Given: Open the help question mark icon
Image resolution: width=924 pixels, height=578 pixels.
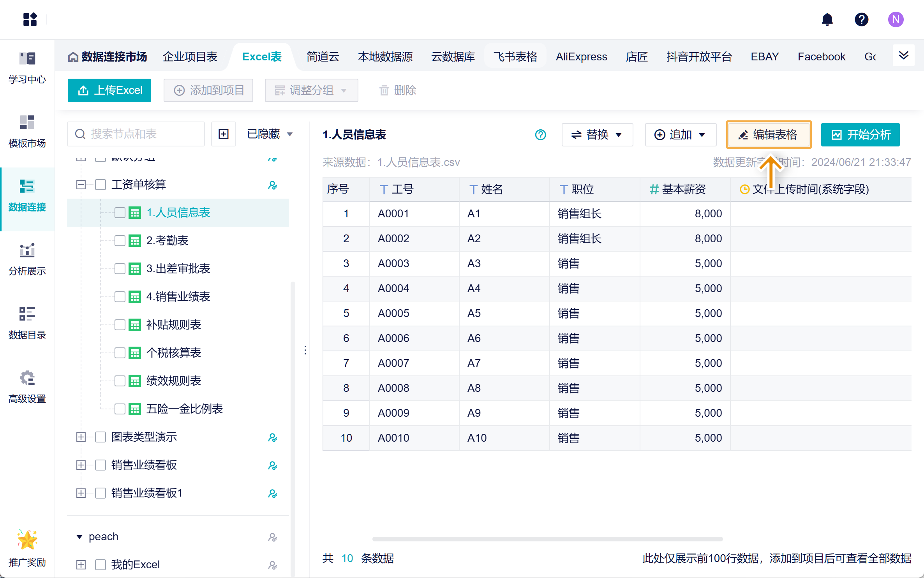Looking at the screenshot, I should pos(861,19).
